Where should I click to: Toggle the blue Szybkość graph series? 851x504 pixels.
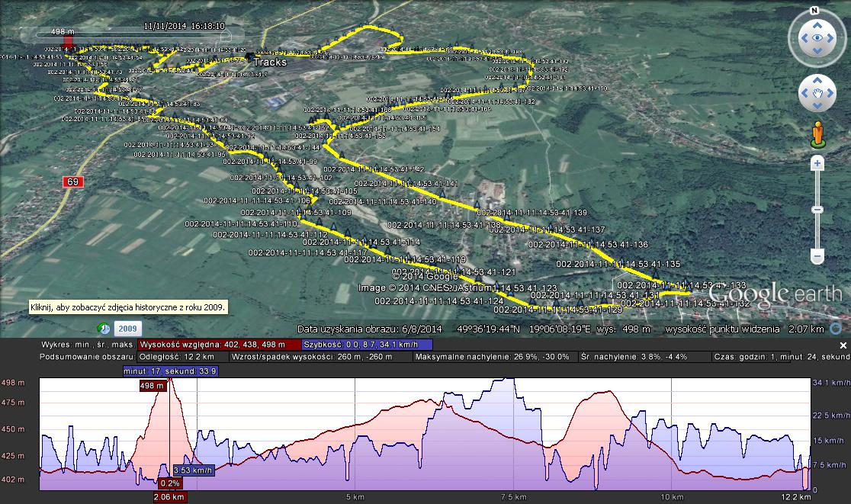click(367, 344)
